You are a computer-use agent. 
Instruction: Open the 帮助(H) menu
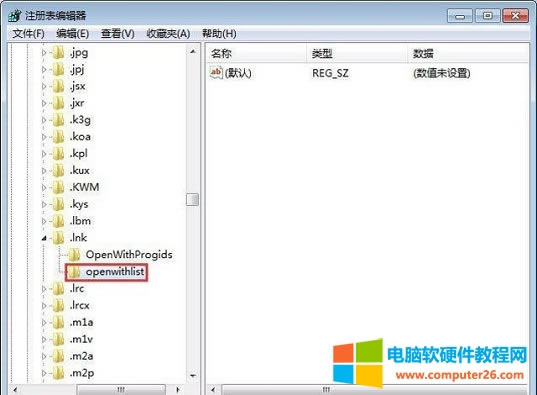219,34
